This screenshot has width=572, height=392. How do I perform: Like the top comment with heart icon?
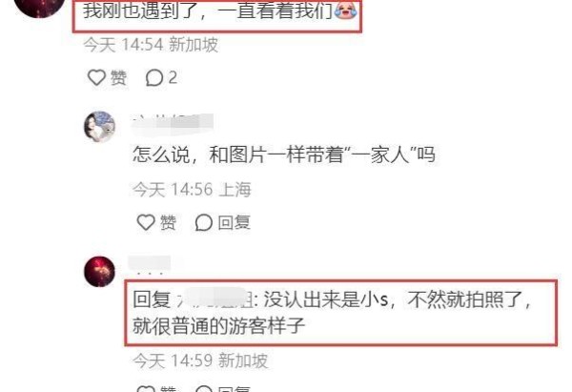96,77
